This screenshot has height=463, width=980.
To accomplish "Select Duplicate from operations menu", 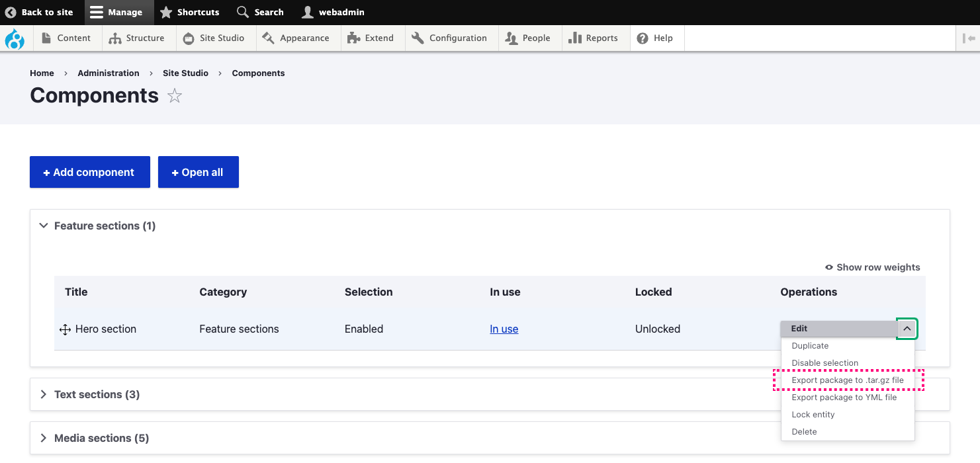I will (810, 346).
